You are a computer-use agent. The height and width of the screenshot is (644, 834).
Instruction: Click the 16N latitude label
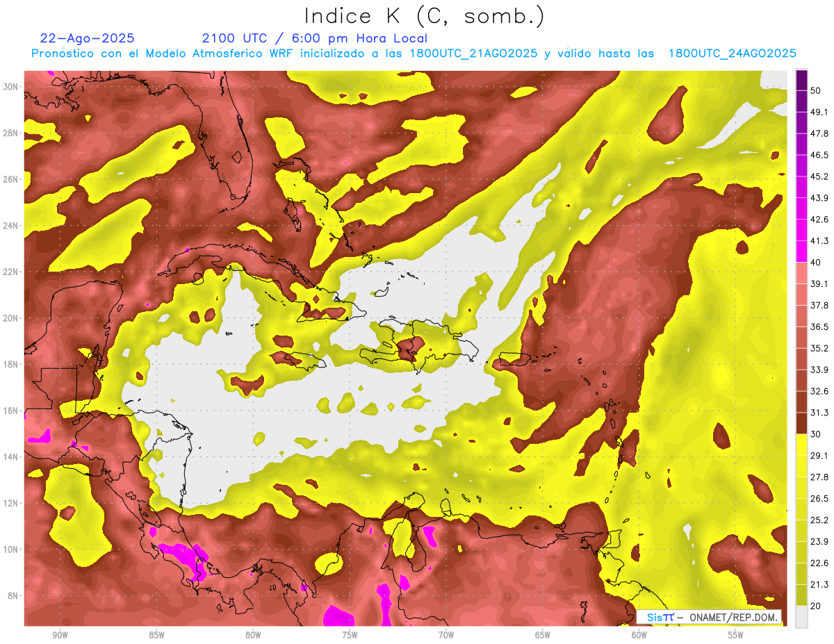point(10,411)
